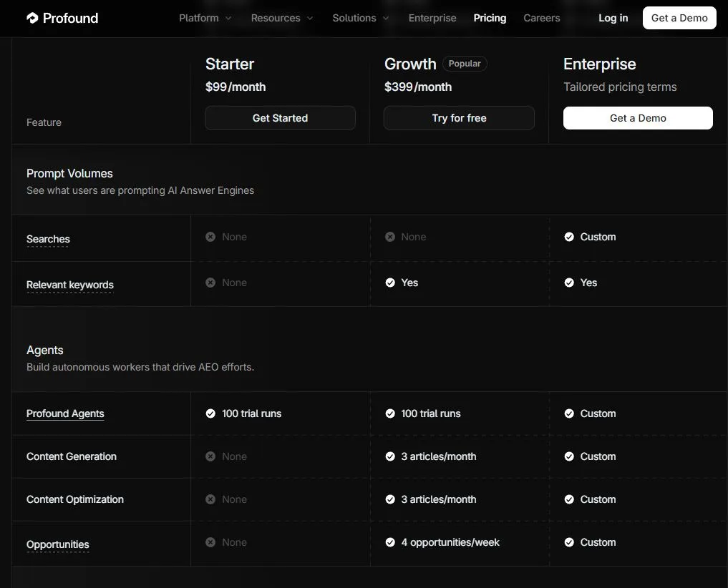Click X icon in Starter Content Optimization row
This screenshot has width=728, height=588.
[210, 499]
